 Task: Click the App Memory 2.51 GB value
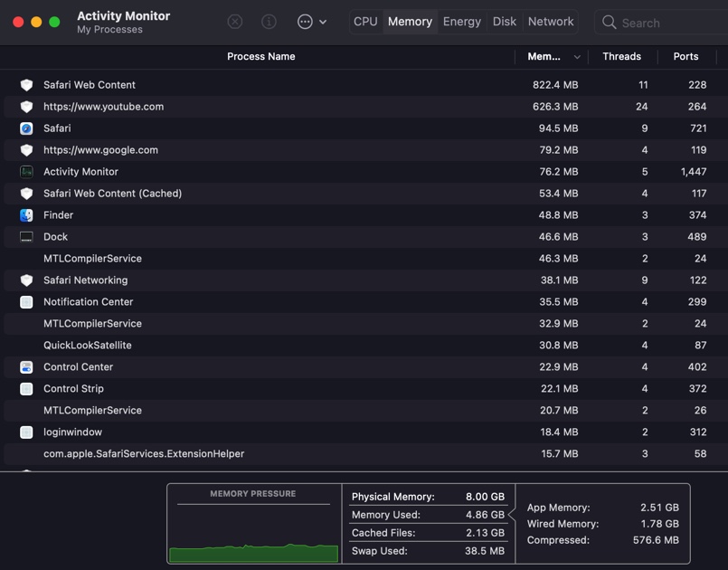(x=659, y=508)
